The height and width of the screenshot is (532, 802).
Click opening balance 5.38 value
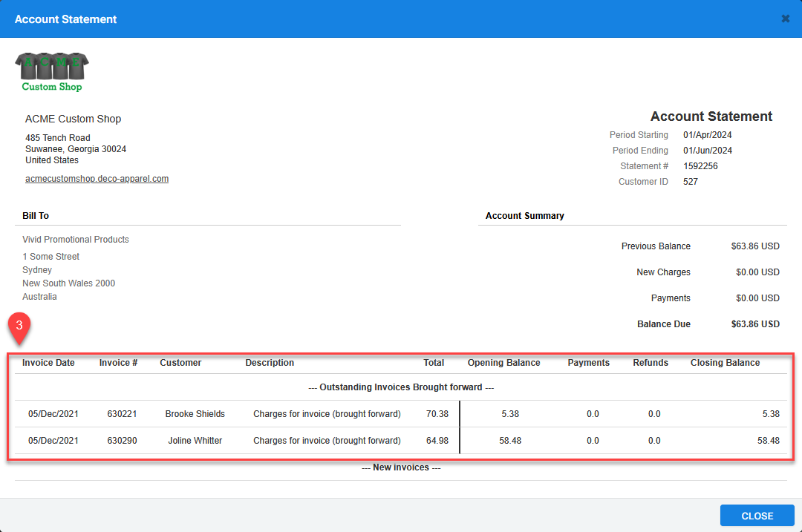click(x=510, y=414)
